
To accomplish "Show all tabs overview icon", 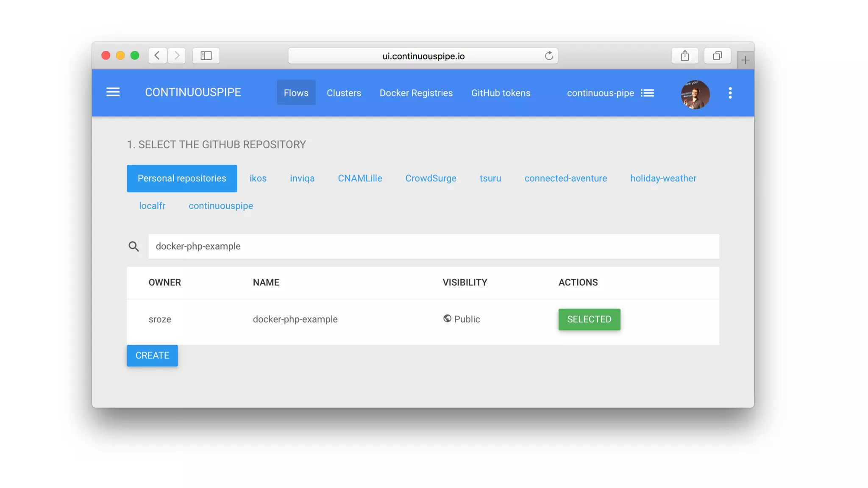I will pos(717,55).
